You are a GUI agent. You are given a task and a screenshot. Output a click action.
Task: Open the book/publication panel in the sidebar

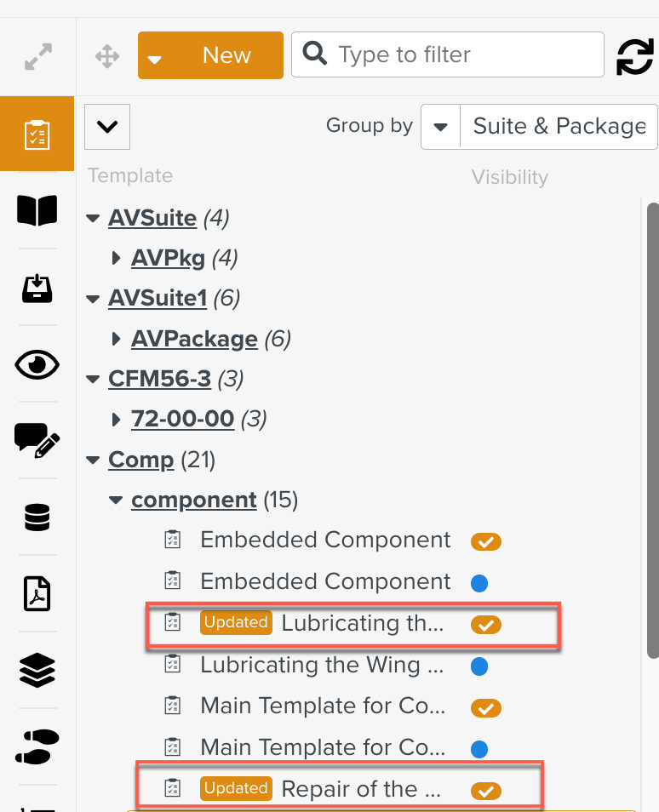(x=37, y=210)
